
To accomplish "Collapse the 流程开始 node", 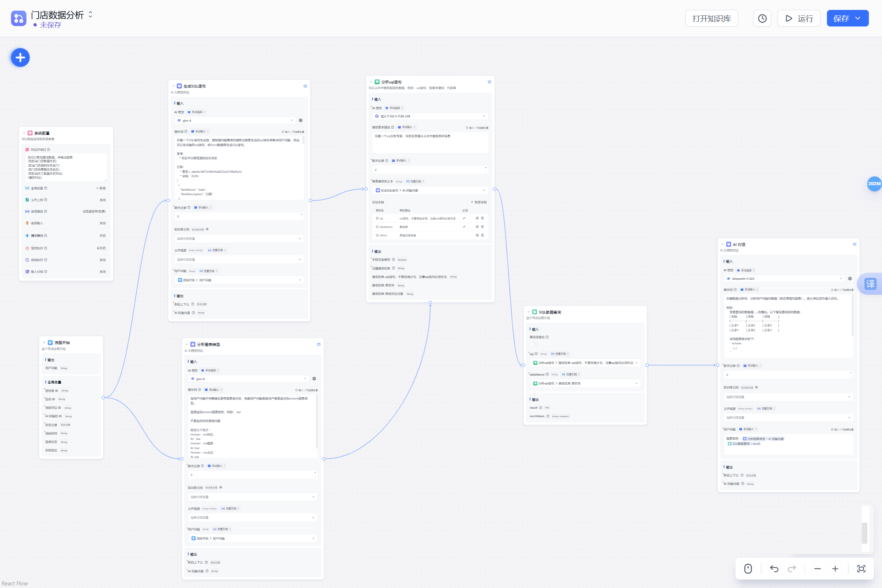I will click(x=44, y=343).
